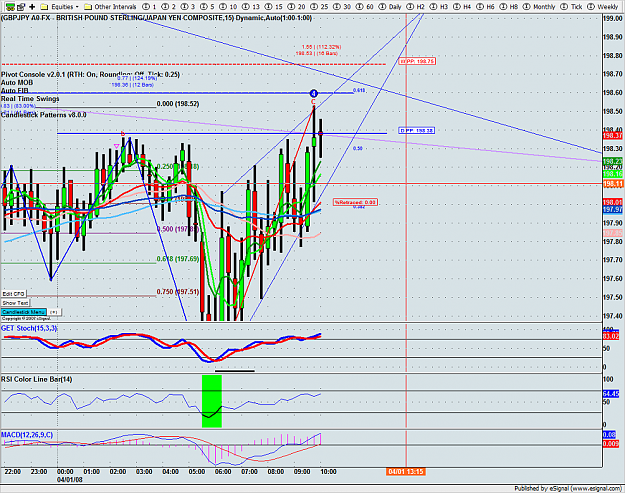Click the orange 04/01 13:15 time marker
625x493 pixels.
406,472
